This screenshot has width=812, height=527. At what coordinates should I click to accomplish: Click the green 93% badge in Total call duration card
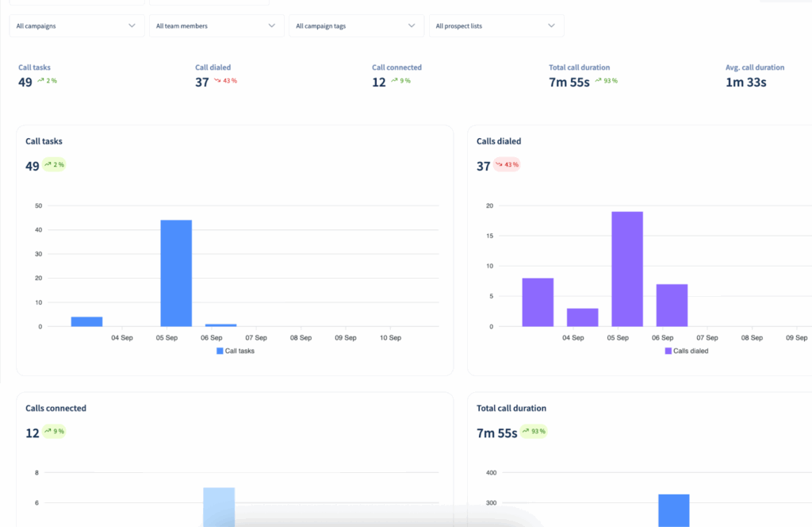(x=534, y=431)
